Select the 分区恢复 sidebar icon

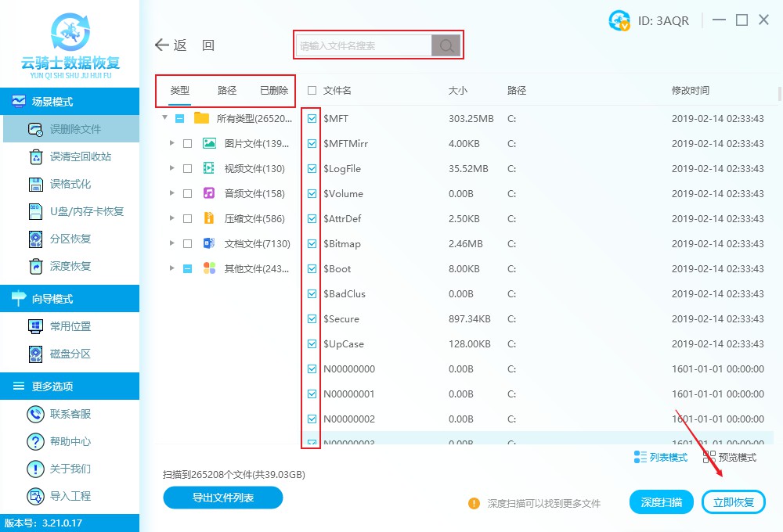[34, 239]
